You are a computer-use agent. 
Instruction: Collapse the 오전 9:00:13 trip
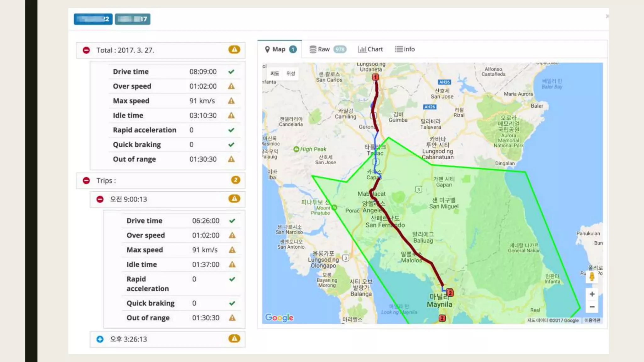tap(100, 199)
